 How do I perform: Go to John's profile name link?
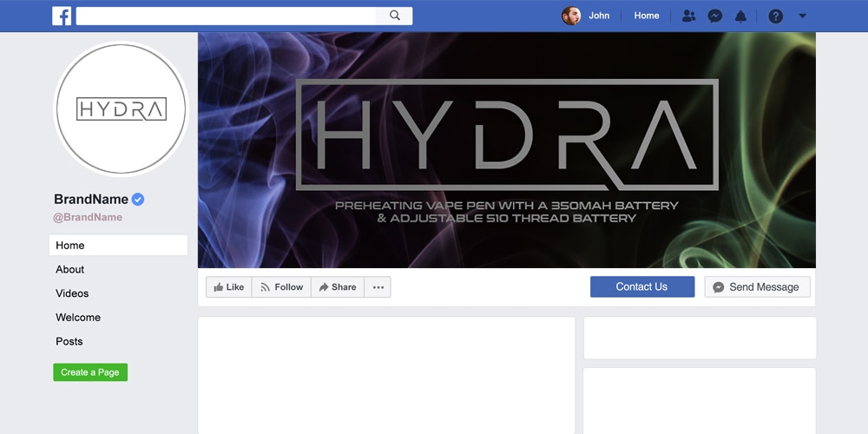(599, 16)
